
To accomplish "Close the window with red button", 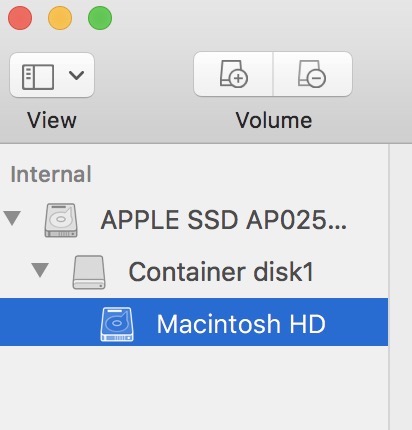I will [20, 18].
